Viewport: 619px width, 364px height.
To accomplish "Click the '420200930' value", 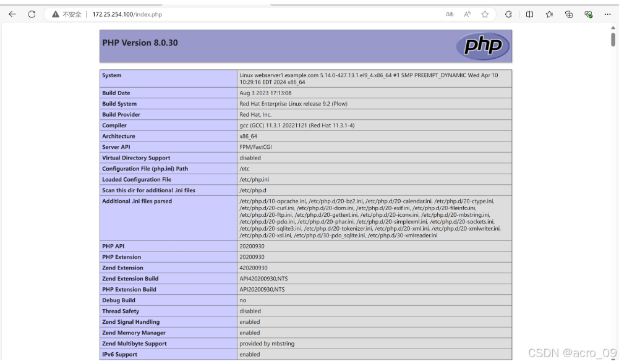I will click(x=254, y=268).
